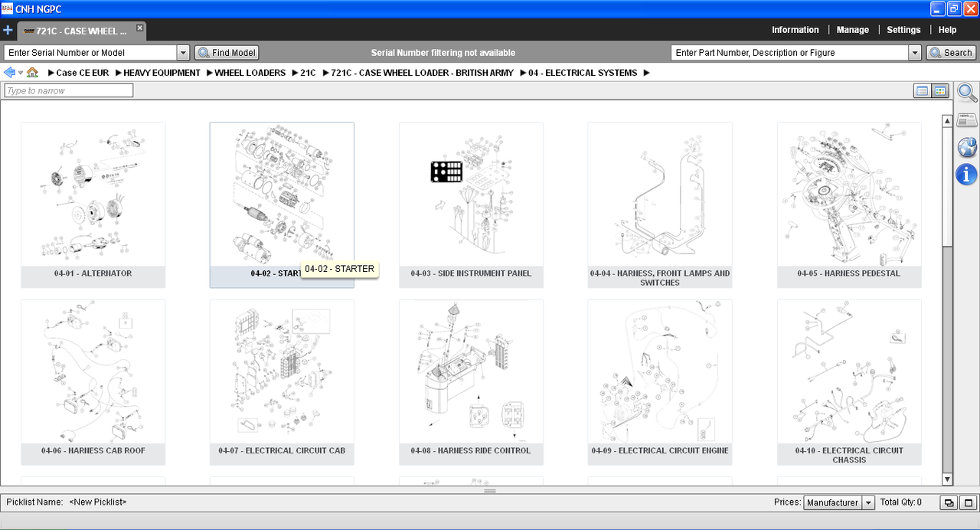Click the Find Model button
The width and height of the screenshot is (980, 530).
(x=227, y=53)
